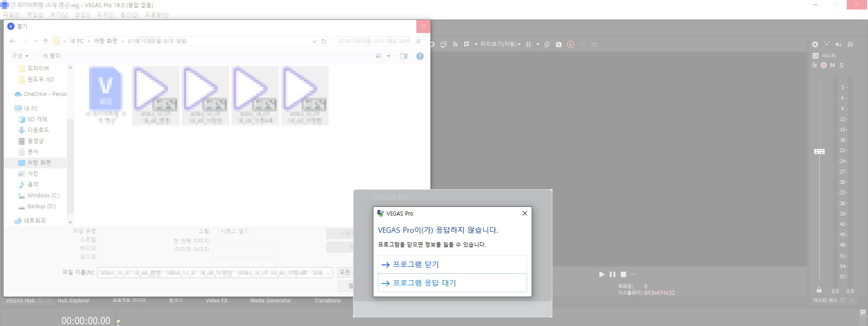Open project video properties gear in preview
868x326 pixels.
pos(432,44)
